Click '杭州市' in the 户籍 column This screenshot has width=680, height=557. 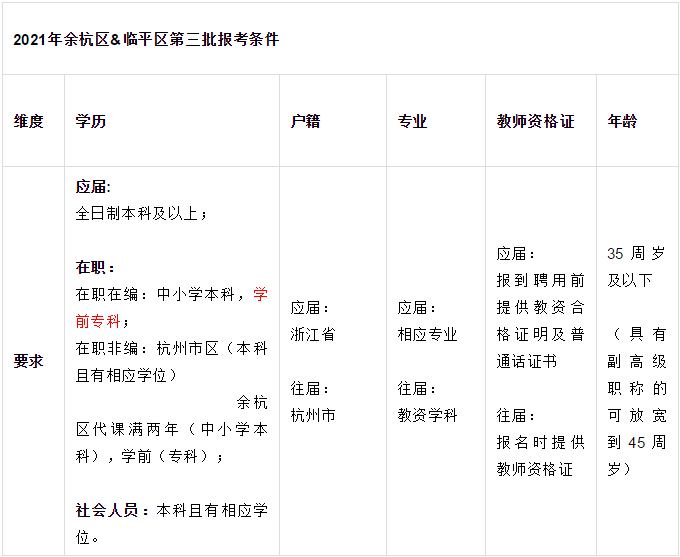click(313, 415)
